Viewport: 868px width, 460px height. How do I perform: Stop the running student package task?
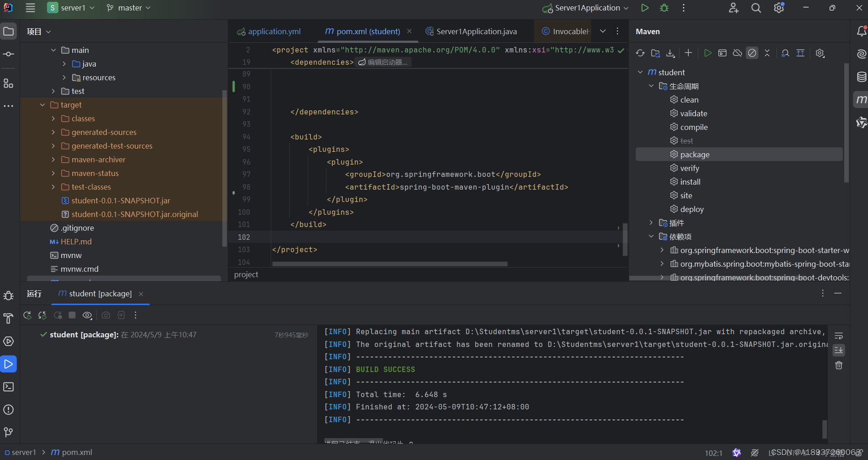[x=72, y=315]
